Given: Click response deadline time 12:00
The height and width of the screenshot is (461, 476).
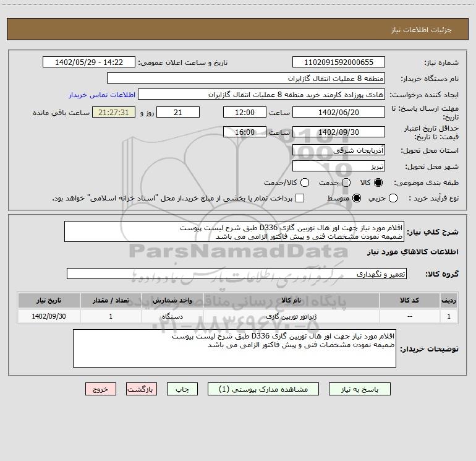Looking at the screenshot, I should tap(245, 112).
